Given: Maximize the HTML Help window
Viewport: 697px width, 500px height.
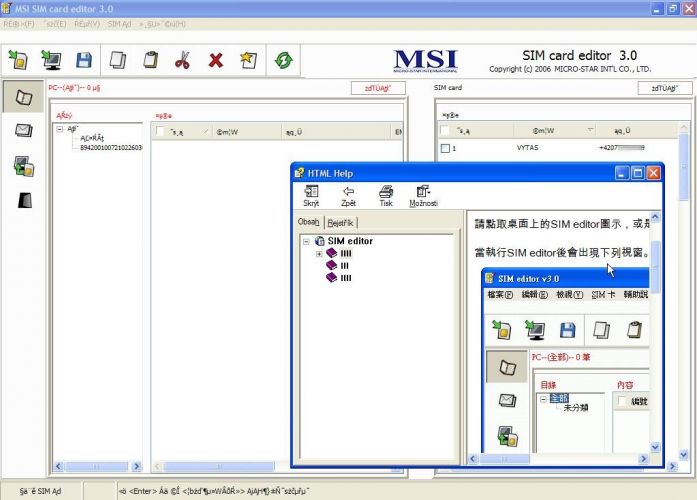Looking at the screenshot, I should click(x=637, y=173).
